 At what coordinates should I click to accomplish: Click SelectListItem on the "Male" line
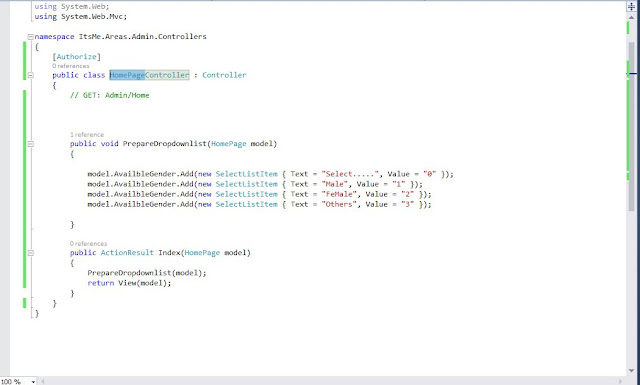(x=247, y=185)
